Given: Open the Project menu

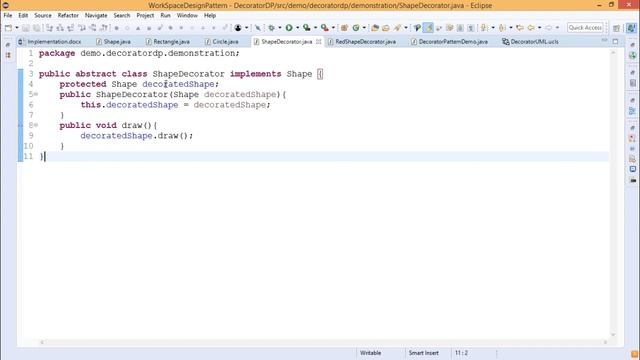Looking at the screenshot, I should (x=145, y=15).
